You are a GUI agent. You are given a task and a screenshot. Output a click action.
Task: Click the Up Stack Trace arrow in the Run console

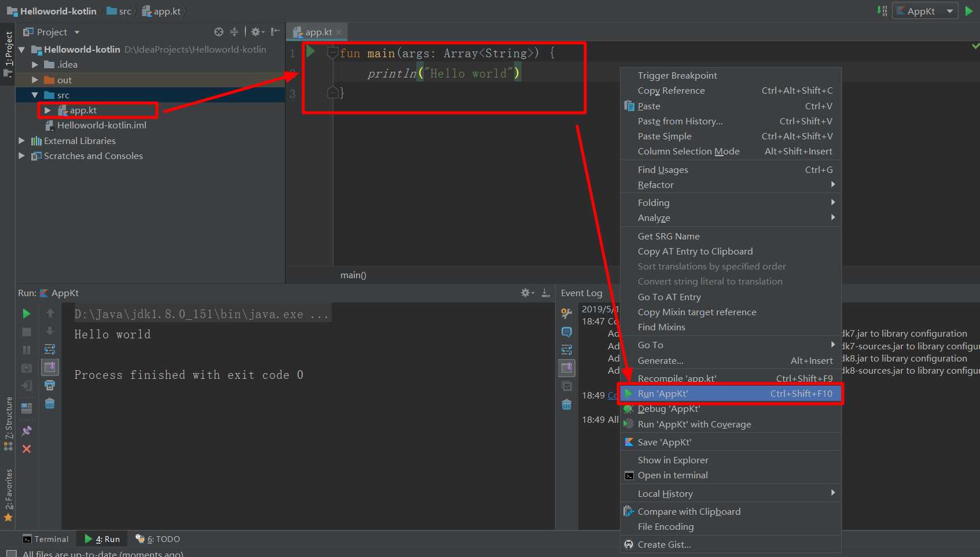(x=50, y=313)
